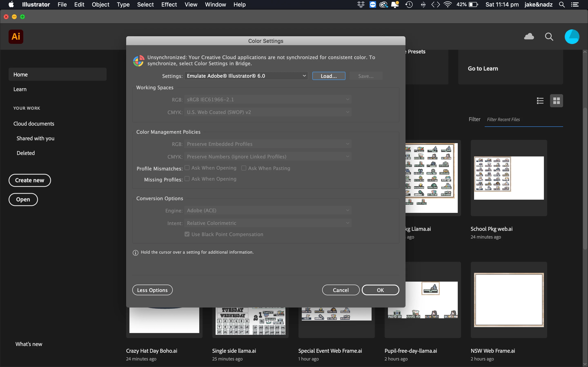This screenshot has height=367, width=588.
Task: Click the Illustrator Ai home logo
Action: coord(16,37)
